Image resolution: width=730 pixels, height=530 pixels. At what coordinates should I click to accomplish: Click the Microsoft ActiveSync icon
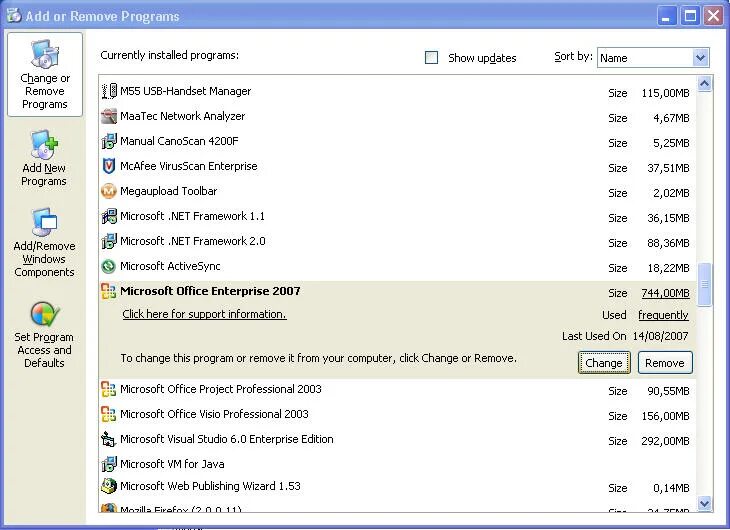109,266
